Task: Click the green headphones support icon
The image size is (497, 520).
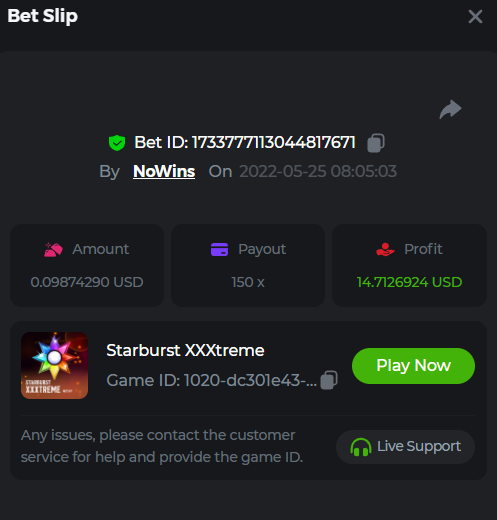Action: coord(361,447)
